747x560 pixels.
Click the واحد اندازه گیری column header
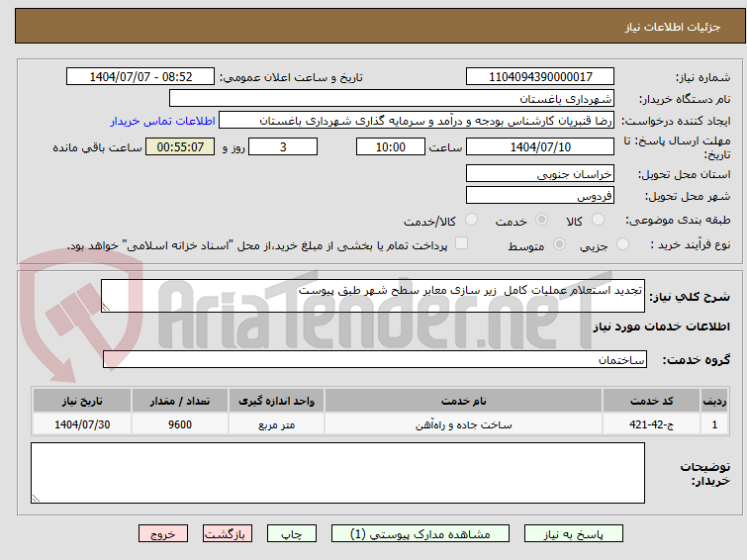(x=276, y=401)
